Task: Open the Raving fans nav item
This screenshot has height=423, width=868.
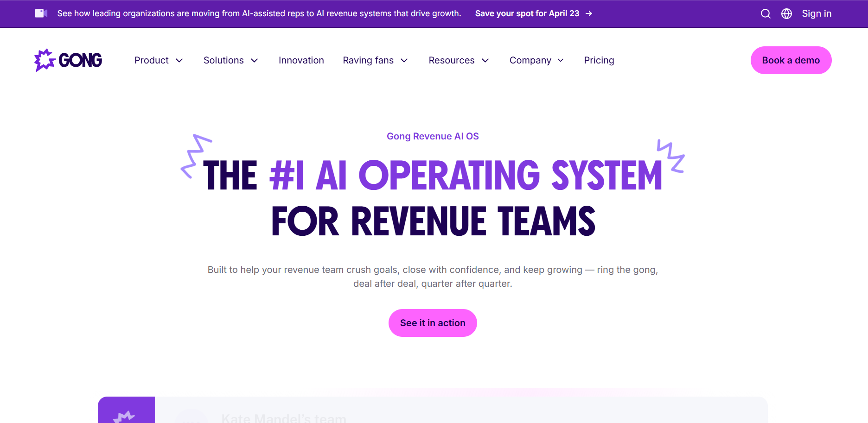Action: [x=368, y=60]
